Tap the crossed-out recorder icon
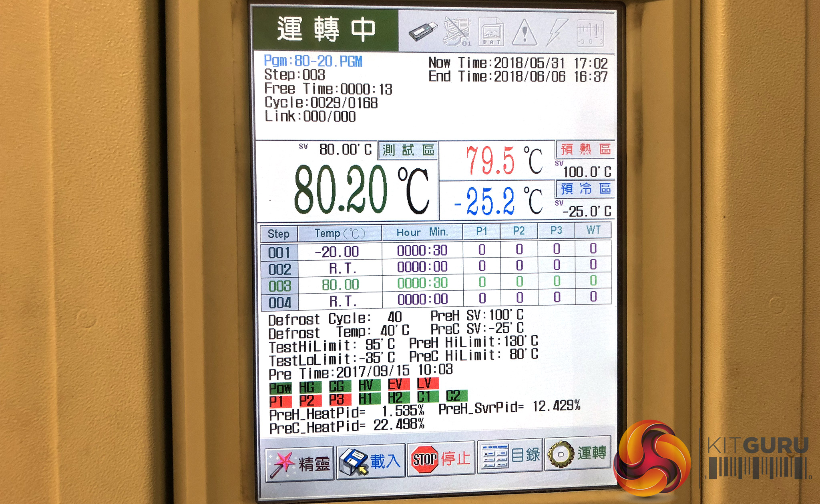Screen dimensions: 820x504 [x=457, y=32]
